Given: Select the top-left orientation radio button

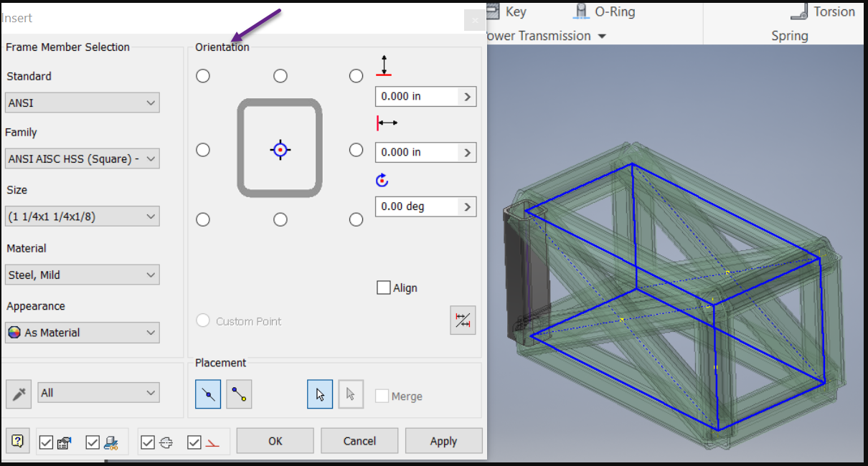Looking at the screenshot, I should [203, 75].
